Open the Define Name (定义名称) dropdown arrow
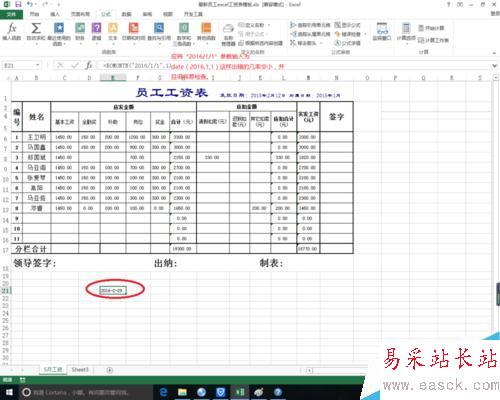 click(269, 25)
